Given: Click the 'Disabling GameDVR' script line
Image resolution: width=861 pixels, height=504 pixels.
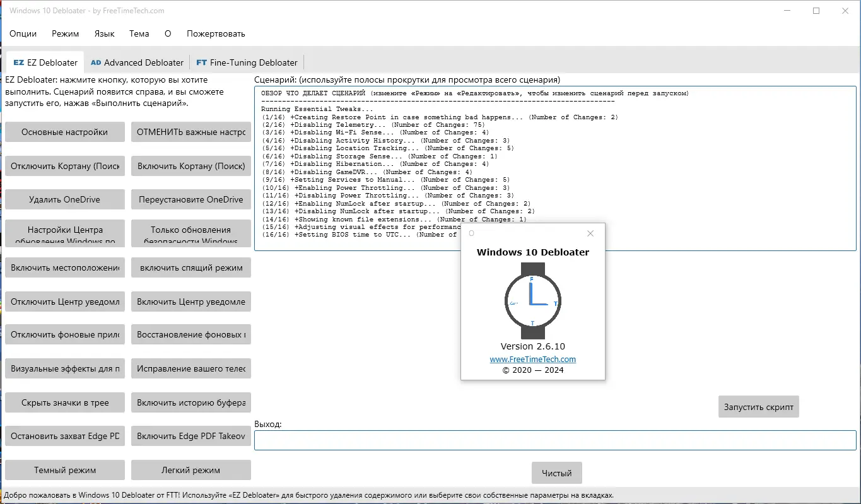Looking at the screenshot, I should coord(366,172).
